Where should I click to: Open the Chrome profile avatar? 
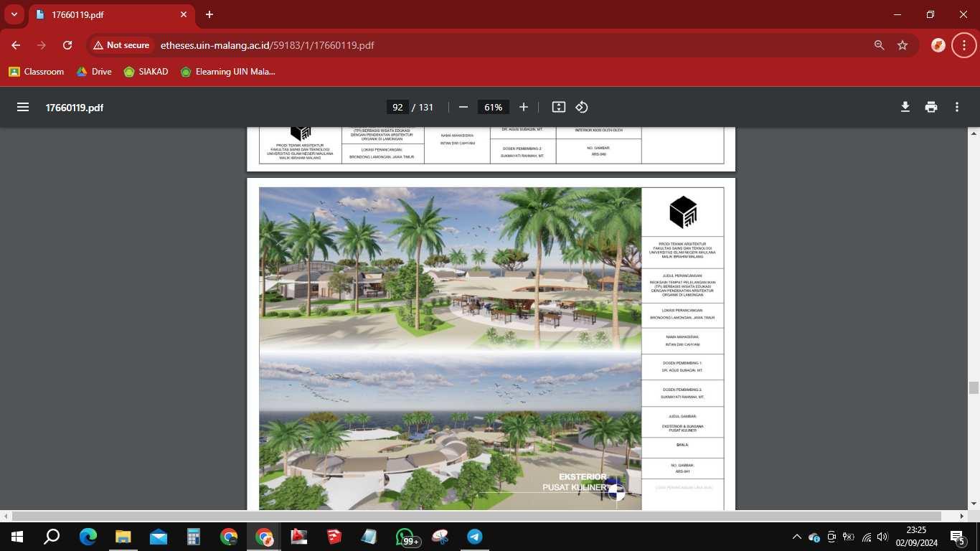938,45
